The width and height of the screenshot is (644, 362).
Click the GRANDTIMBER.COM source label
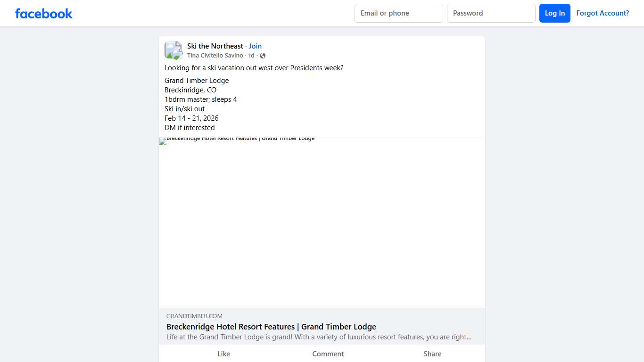tap(194, 316)
